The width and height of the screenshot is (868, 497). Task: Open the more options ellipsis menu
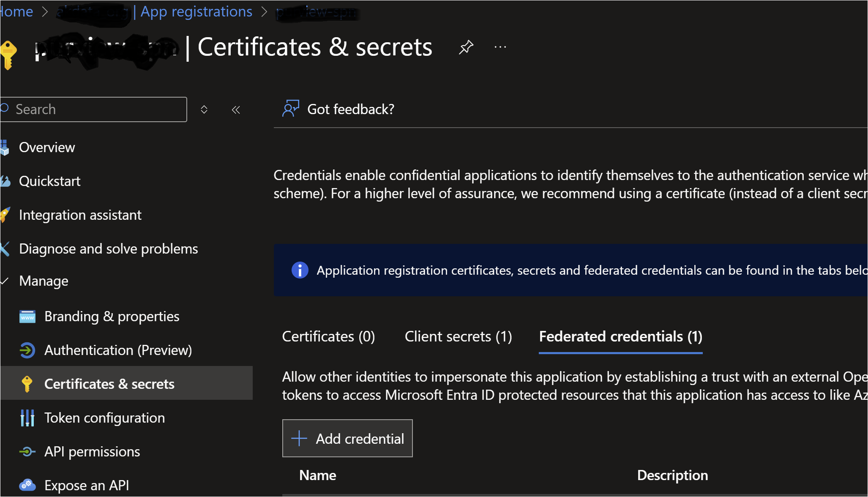[x=500, y=47]
